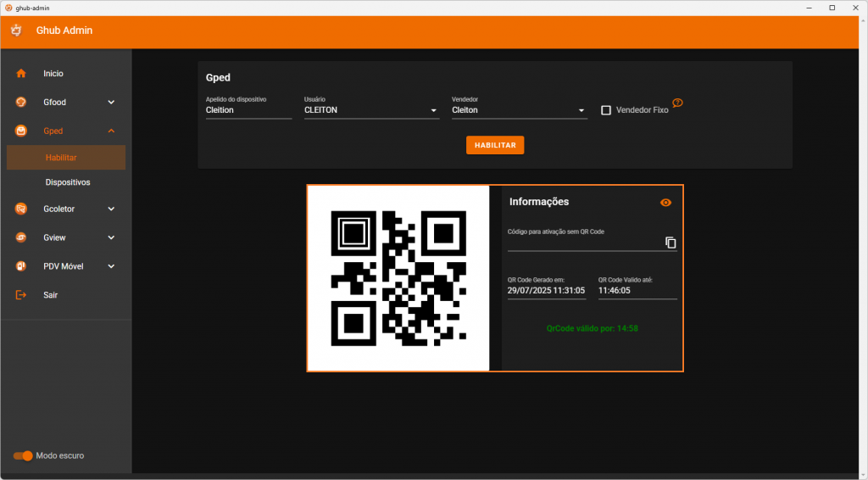Viewport: 868px width, 480px height.
Task: Select PDV Móvel menu label
Action: (63, 266)
